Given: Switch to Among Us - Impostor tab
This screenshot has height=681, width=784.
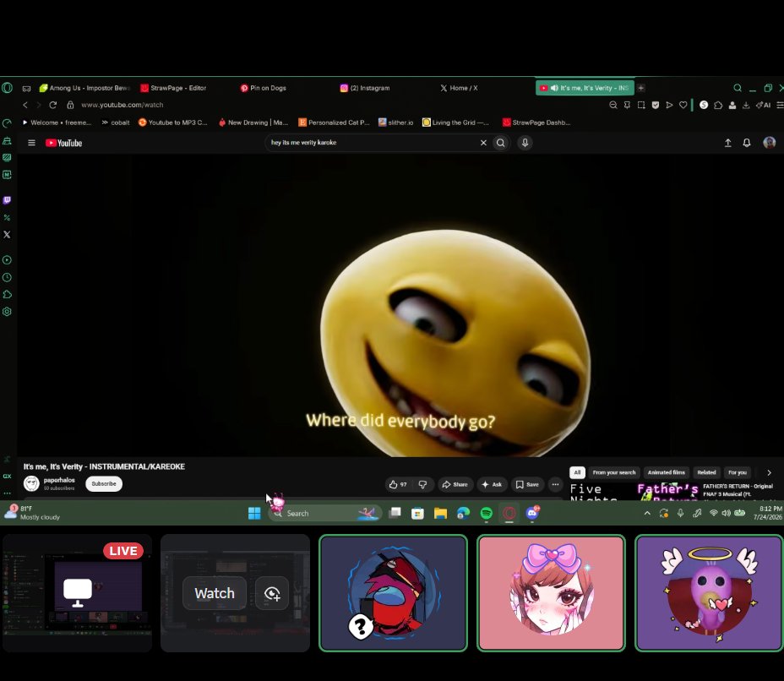Looking at the screenshot, I should click(84, 88).
